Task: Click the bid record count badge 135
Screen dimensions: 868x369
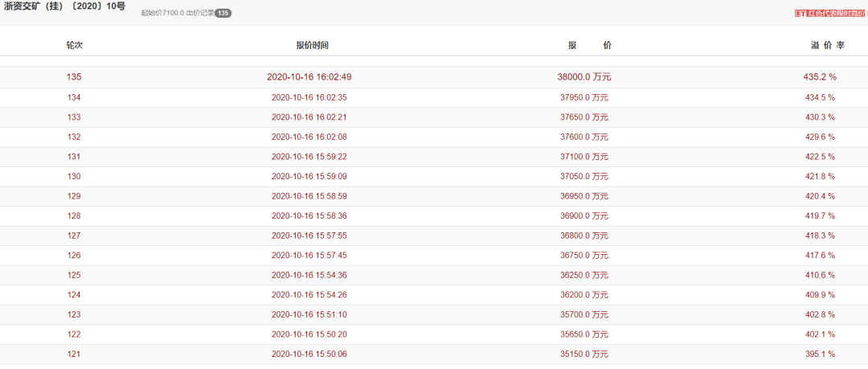Action: coord(223,13)
